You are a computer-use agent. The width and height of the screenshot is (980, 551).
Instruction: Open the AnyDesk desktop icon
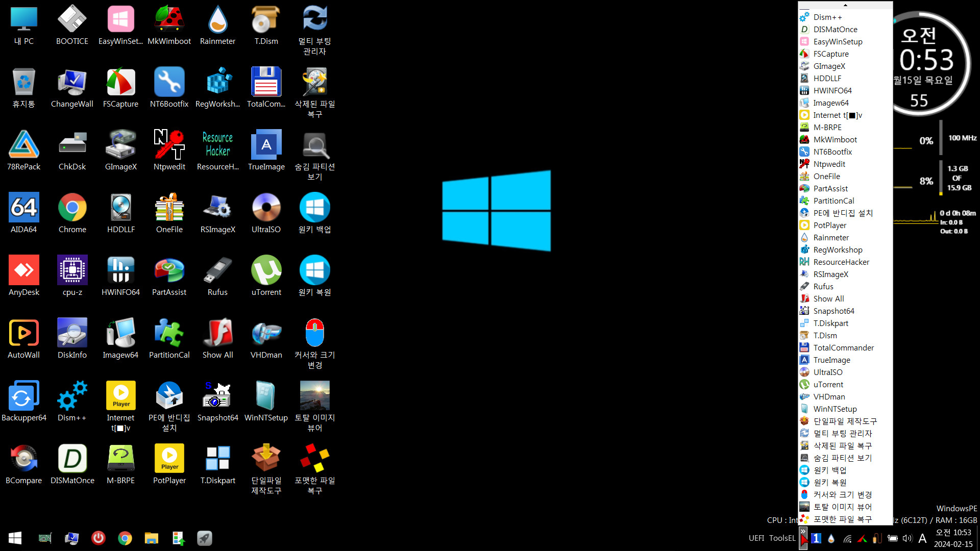click(23, 277)
